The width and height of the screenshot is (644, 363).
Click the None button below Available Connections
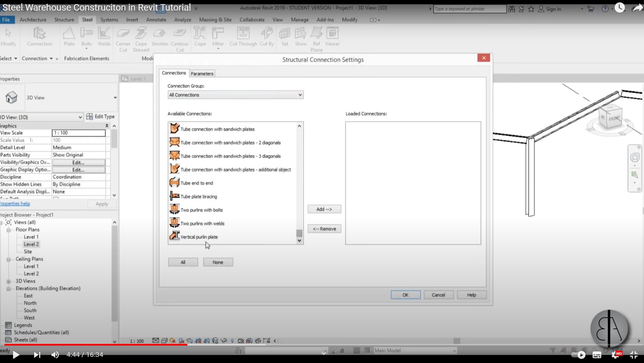click(218, 262)
